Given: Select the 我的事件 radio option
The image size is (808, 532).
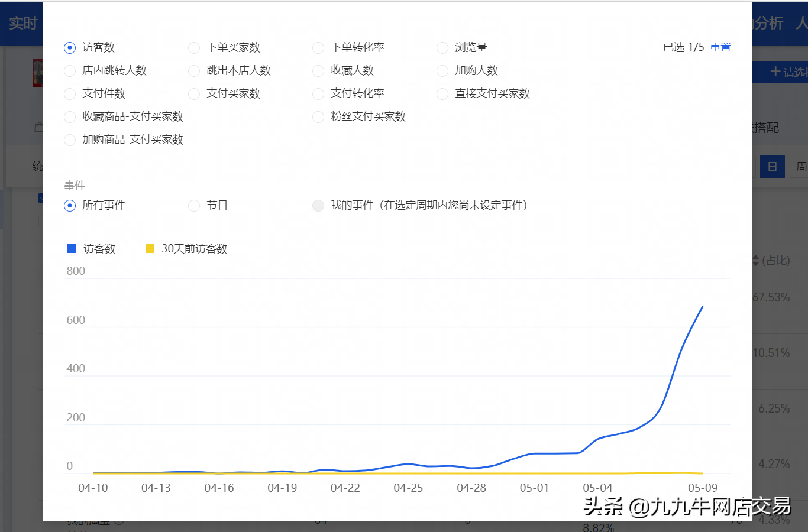Looking at the screenshot, I should (x=318, y=206).
